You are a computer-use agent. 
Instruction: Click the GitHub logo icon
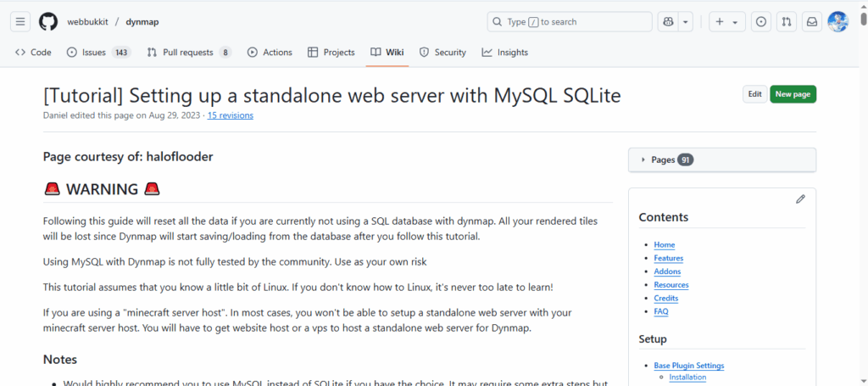pos(48,21)
